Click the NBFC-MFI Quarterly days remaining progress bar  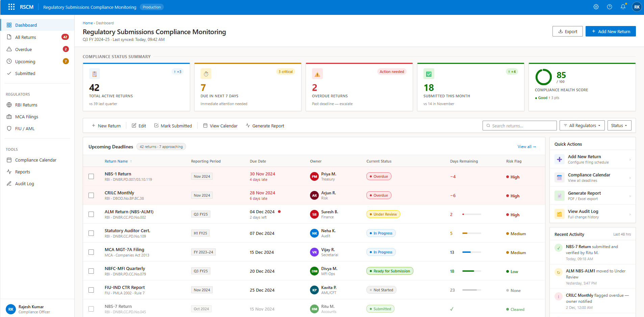(x=471, y=271)
